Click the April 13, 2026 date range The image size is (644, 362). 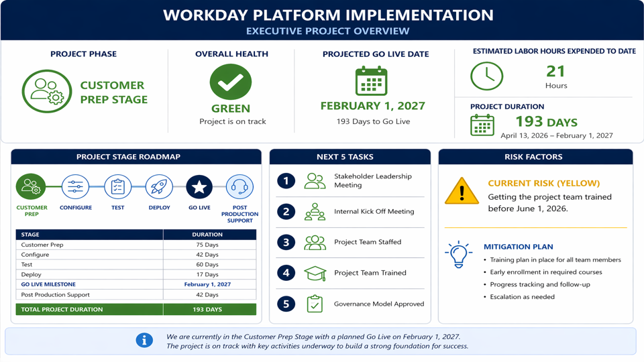[x=557, y=135]
